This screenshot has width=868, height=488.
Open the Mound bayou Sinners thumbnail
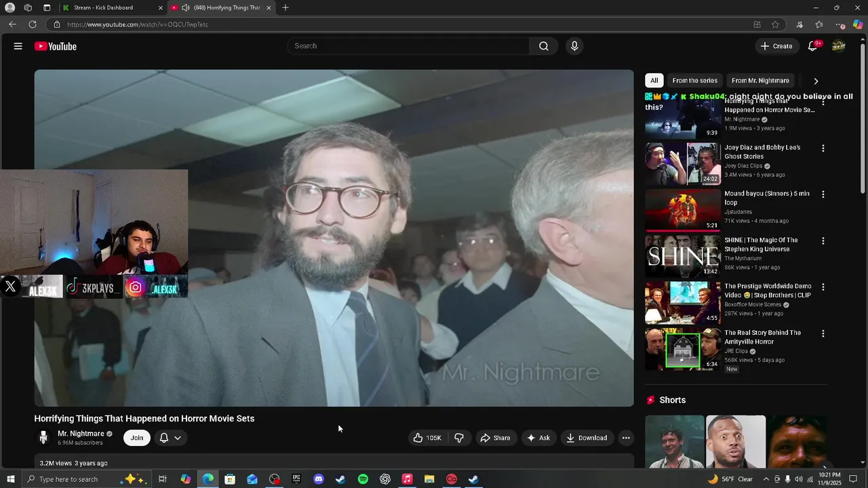[682, 210]
